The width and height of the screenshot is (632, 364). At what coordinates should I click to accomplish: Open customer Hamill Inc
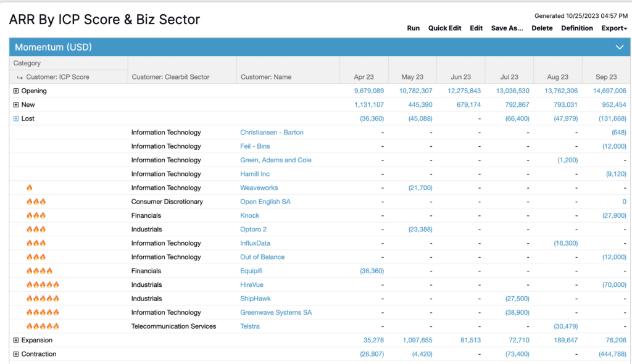coord(255,174)
